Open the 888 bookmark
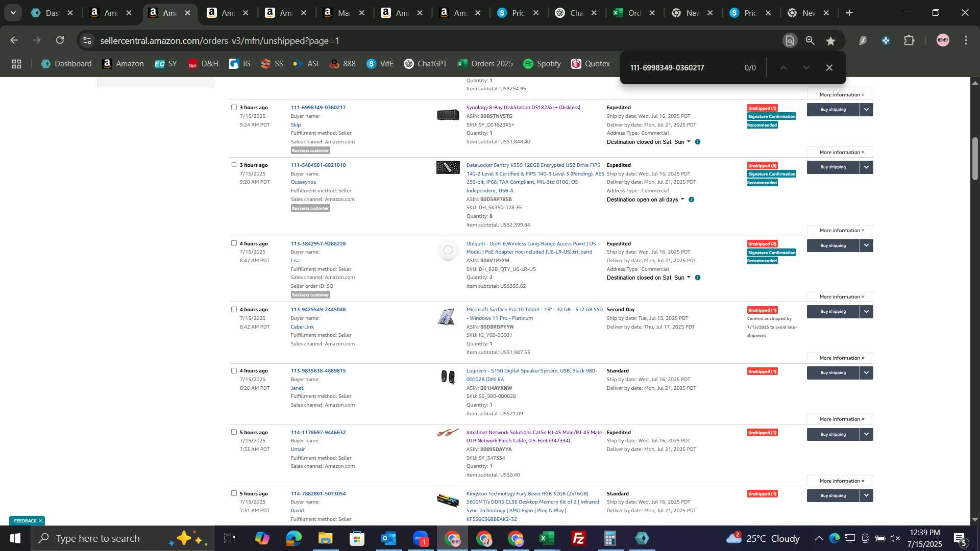Image resolution: width=980 pixels, height=551 pixels. click(x=342, y=64)
